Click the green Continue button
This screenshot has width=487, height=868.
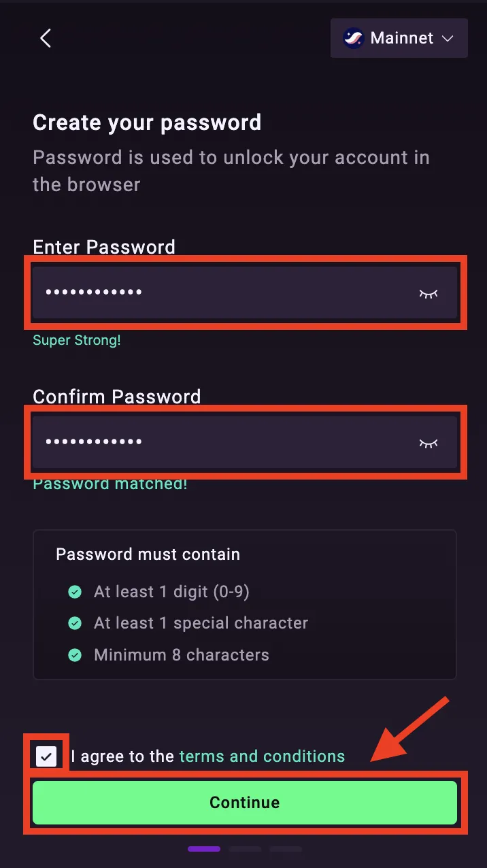click(x=245, y=803)
